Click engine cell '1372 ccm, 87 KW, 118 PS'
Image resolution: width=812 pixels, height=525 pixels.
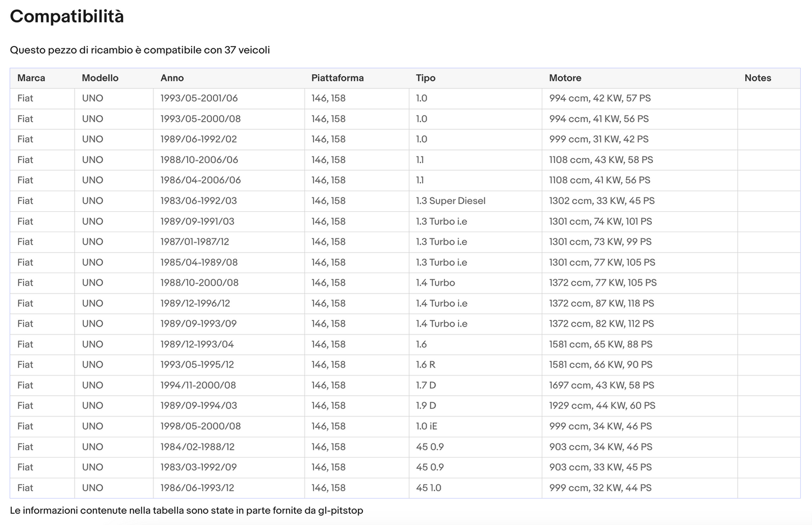601,303
